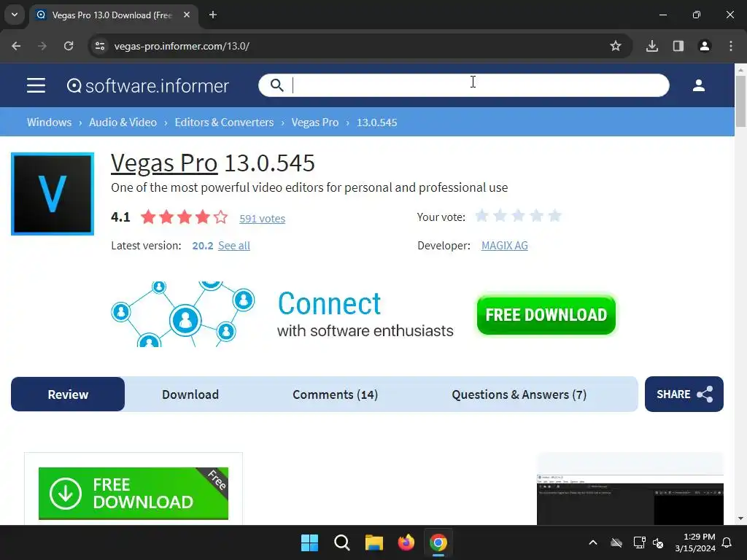Click the OneDrive cloud tray icon

pos(616,542)
